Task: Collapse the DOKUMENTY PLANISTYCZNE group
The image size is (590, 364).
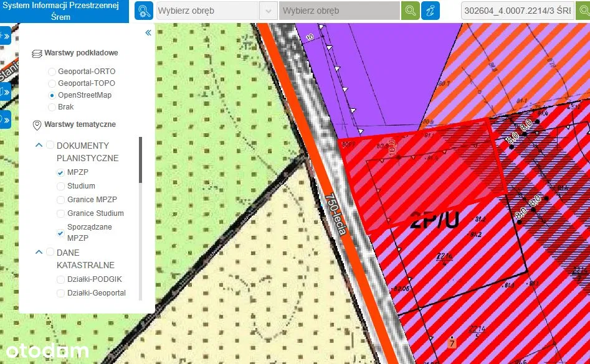Action: click(39, 146)
